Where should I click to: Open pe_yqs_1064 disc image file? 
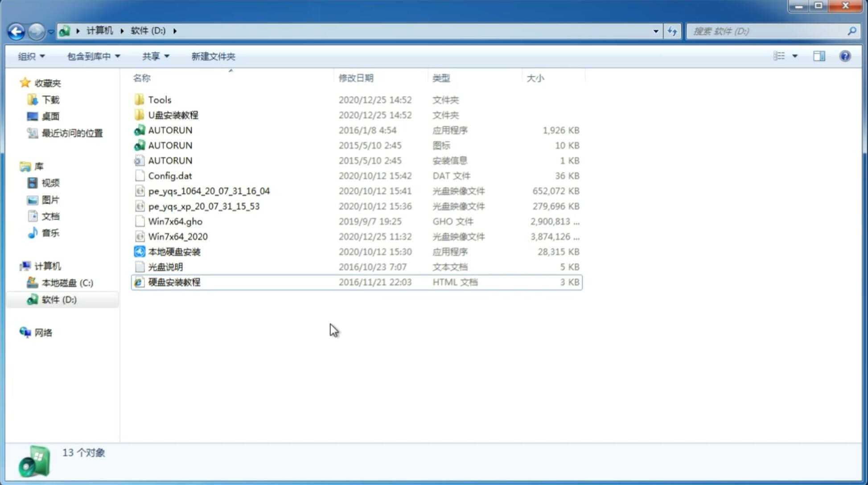point(208,191)
